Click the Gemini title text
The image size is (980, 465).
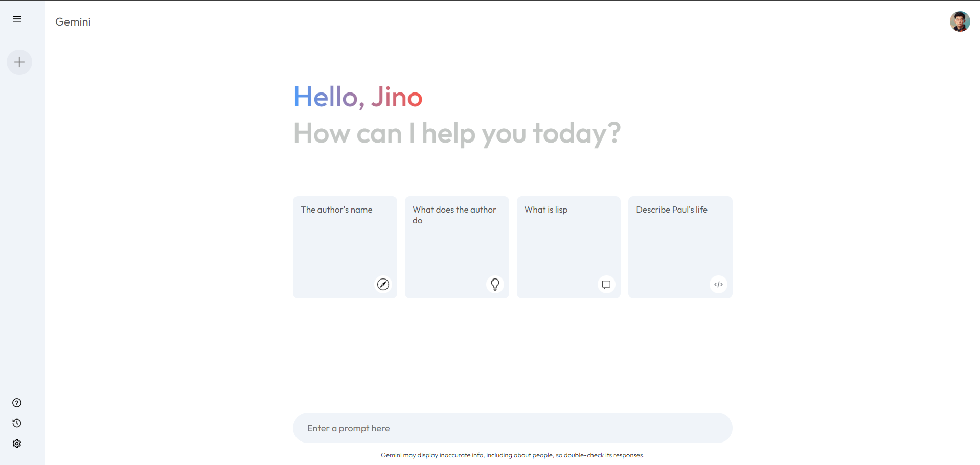[73, 22]
